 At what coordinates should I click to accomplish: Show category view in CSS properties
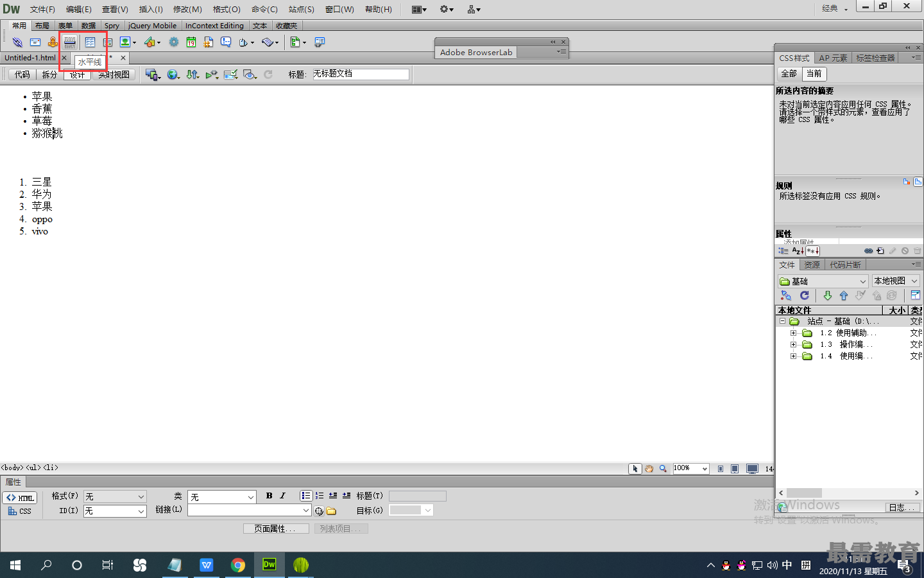click(783, 251)
